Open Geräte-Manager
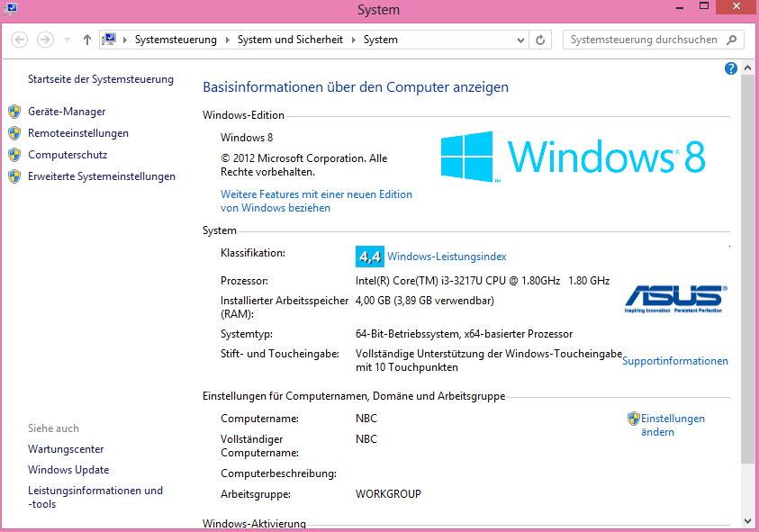The width and height of the screenshot is (759, 532). click(x=67, y=112)
